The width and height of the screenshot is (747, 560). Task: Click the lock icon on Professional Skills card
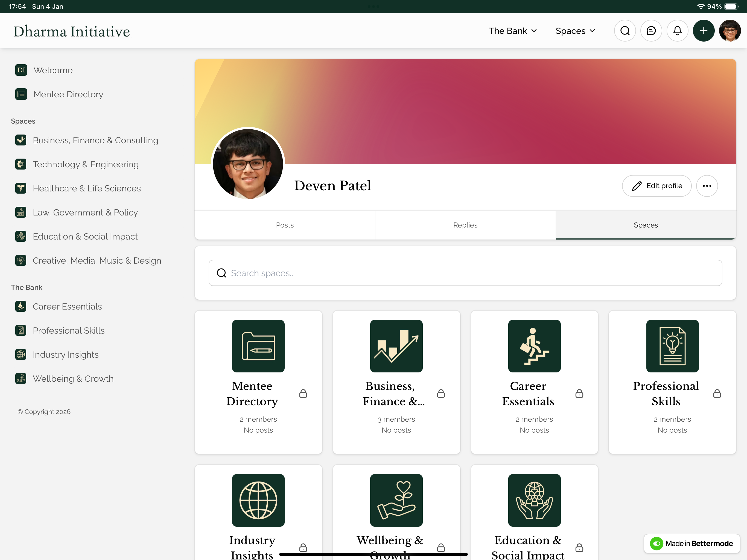pos(717,393)
